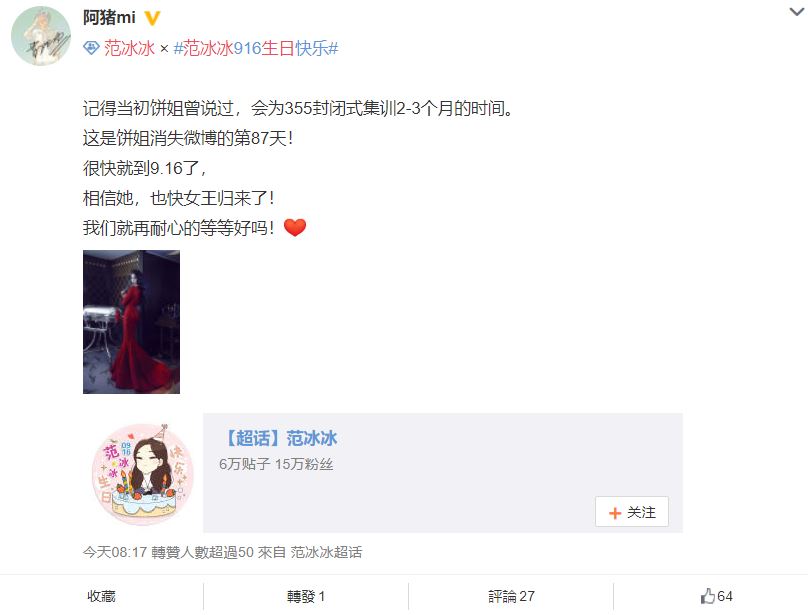Click 收藏 to bookmark the post

102,596
